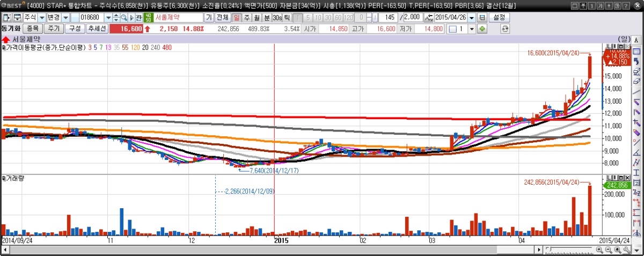Switch chart to weekly (주) period
The image size is (644, 256).
click(x=247, y=17)
